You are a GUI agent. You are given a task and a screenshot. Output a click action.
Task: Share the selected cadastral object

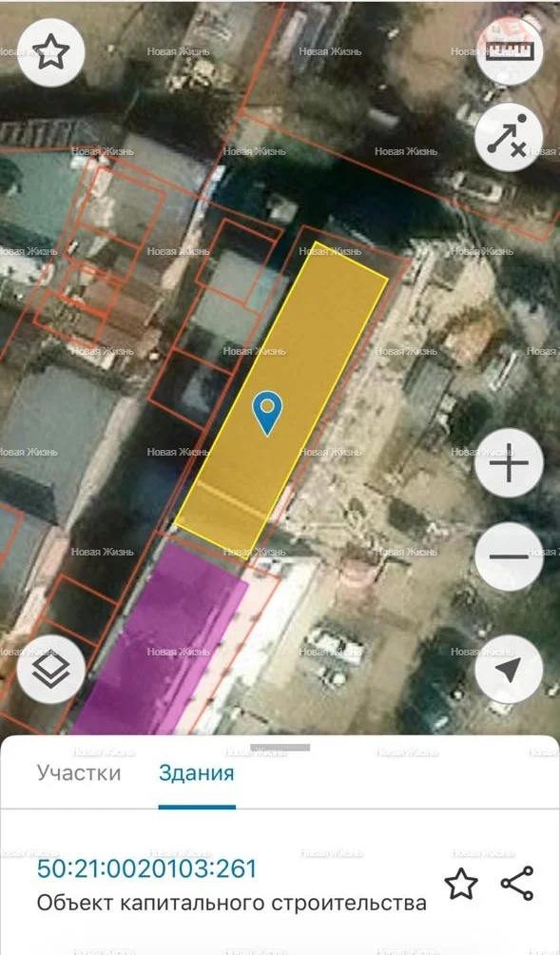click(x=517, y=883)
